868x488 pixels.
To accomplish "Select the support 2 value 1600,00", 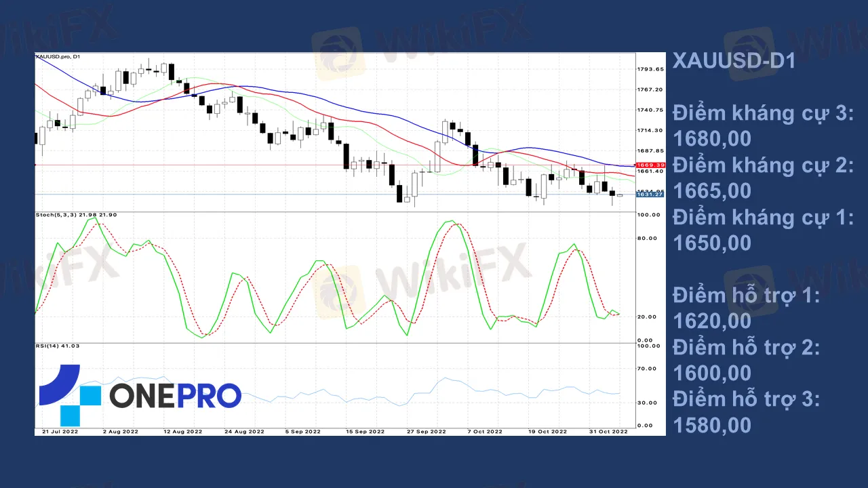I will coord(712,373).
